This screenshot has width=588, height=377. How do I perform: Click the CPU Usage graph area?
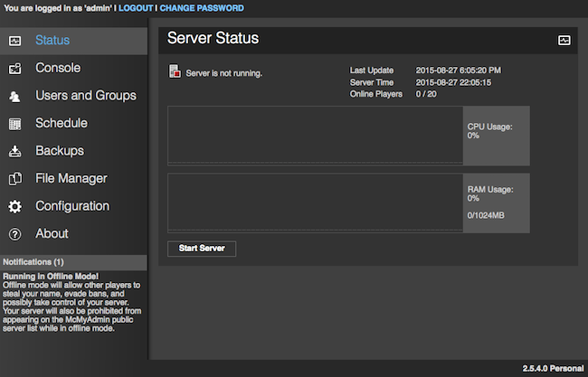pos(315,136)
